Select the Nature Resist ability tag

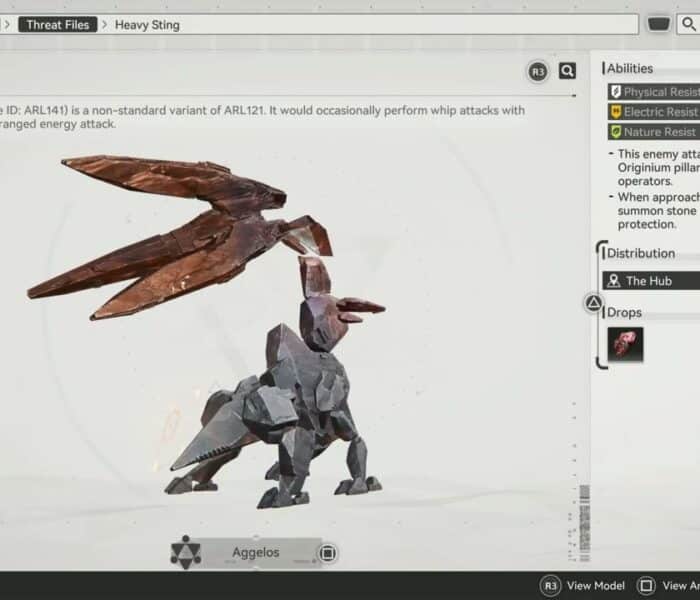click(654, 132)
